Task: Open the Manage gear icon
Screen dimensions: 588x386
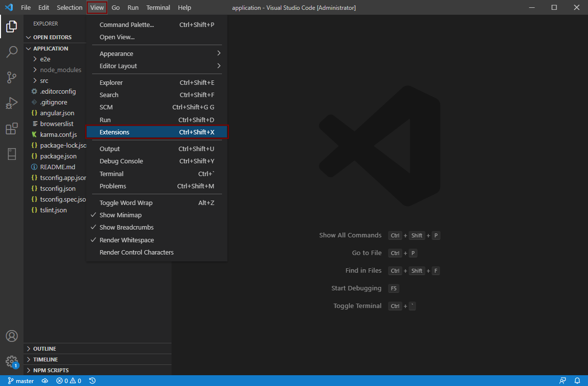Action: click(x=12, y=361)
